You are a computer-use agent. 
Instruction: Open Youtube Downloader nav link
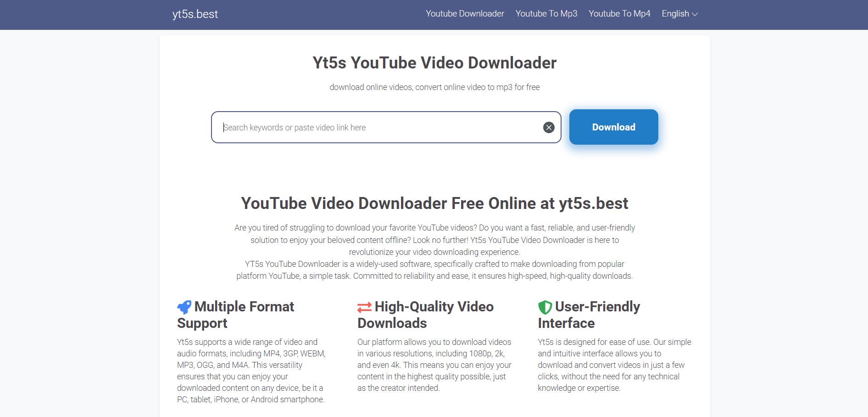465,14
